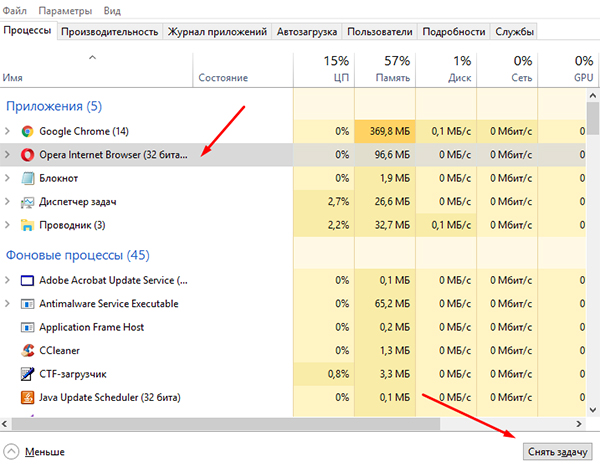This screenshot has height=467, width=600.
Task: Switch to the Подробности tab
Action: 454,32
